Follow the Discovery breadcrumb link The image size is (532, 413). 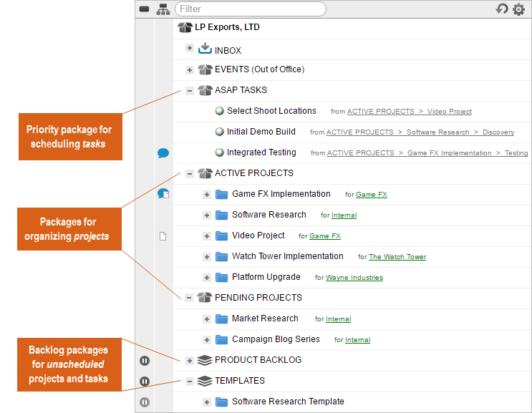(x=498, y=132)
